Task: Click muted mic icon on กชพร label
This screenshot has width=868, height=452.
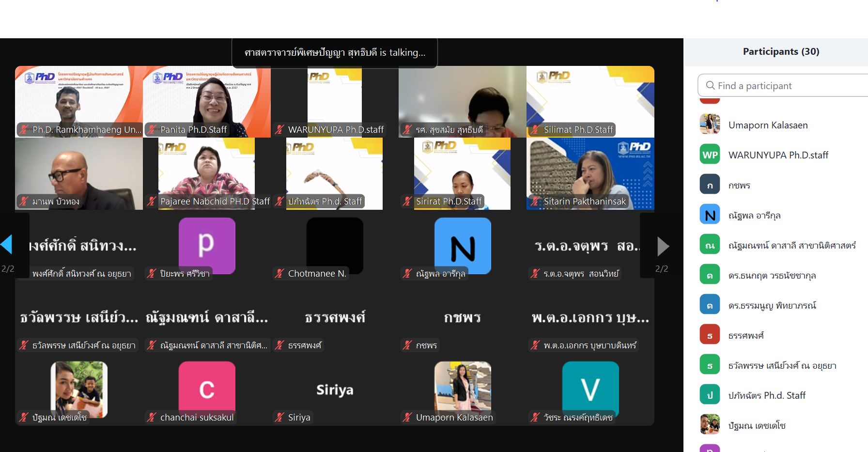Action: point(407,345)
